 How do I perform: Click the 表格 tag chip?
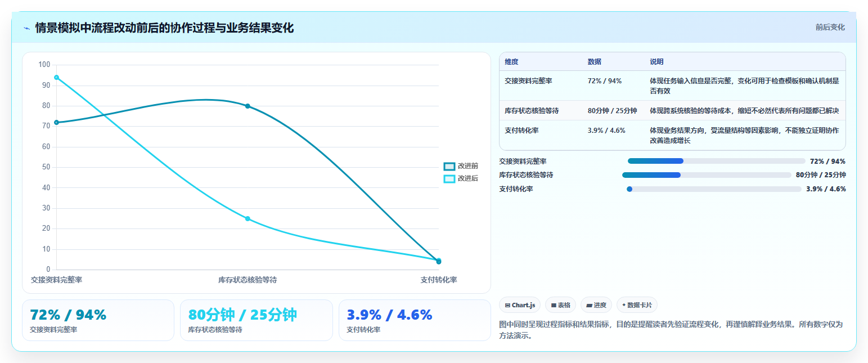tap(560, 305)
